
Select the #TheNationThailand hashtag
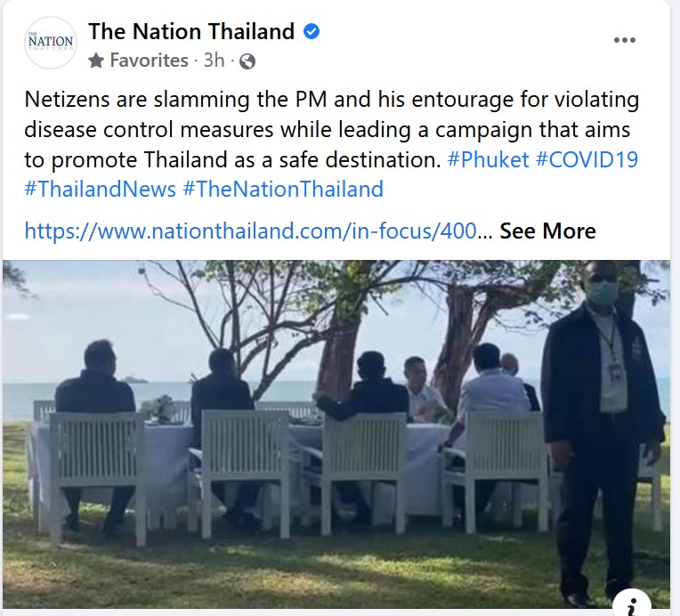click(x=283, y=190)
